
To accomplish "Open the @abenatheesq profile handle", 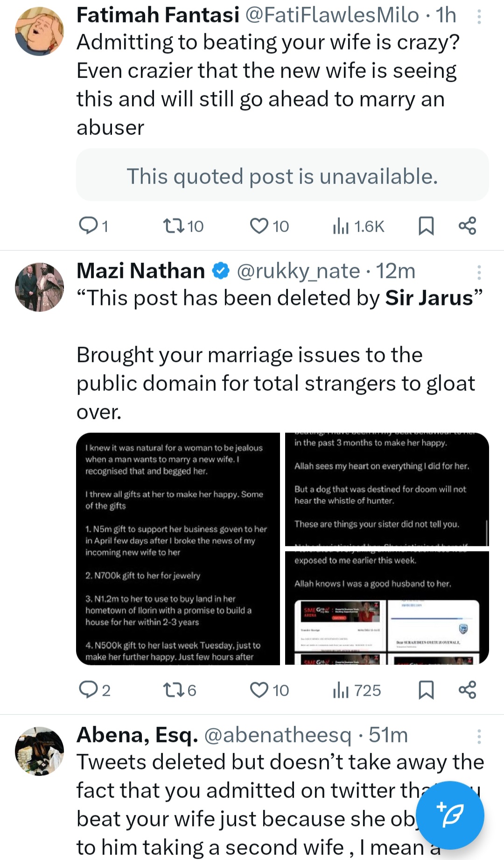I will tap(278, 735).
